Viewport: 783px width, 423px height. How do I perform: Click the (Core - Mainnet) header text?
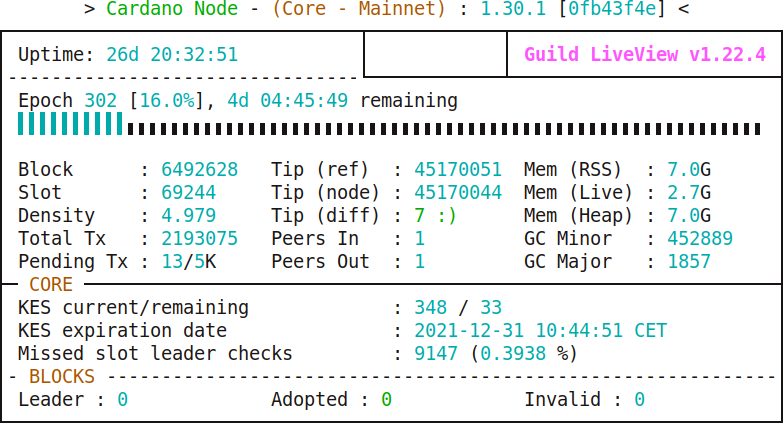359,9
